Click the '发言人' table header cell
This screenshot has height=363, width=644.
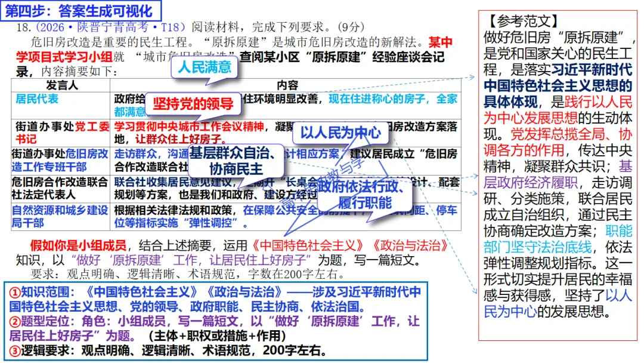pos(61,85)
